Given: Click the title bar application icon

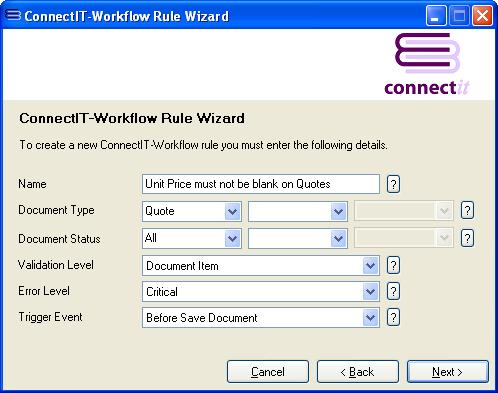Looking at the screenshot, I should point(13,15).
